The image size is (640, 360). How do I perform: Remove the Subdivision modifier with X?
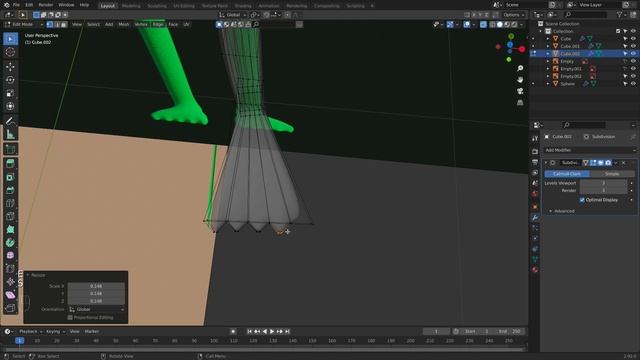[x=623, y=163]
